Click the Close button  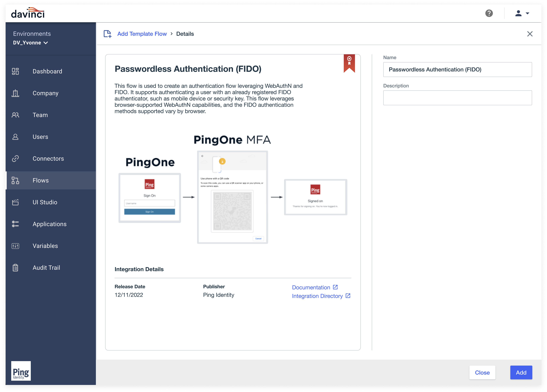[x=482, y=372]
